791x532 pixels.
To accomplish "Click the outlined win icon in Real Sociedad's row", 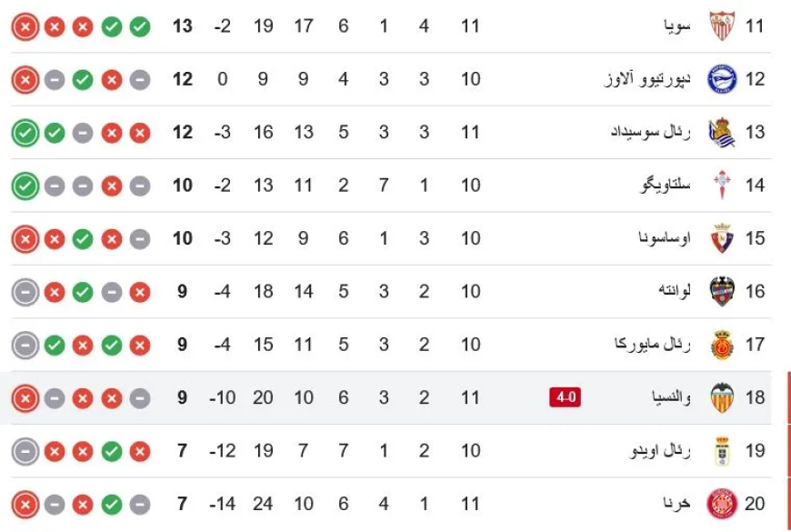I will tap(25, 133).
